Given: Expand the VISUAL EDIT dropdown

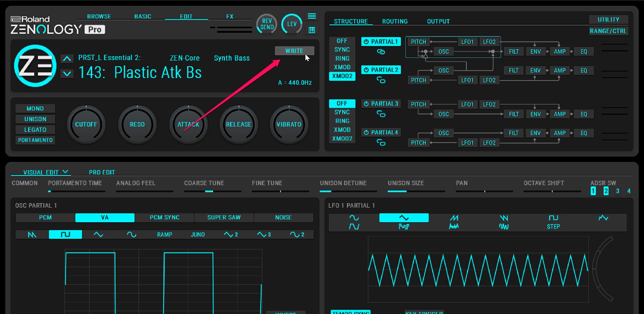Looking at the screenshot, I should [x=65, y=172].
